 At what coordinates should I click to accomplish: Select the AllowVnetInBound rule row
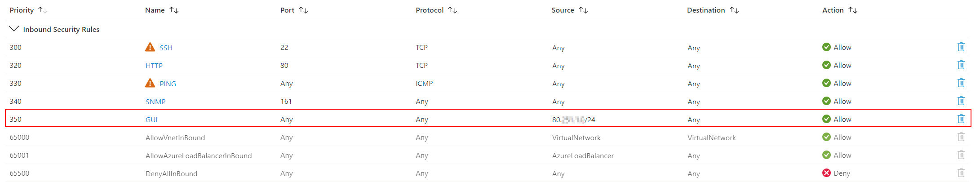tap(175, 138)
